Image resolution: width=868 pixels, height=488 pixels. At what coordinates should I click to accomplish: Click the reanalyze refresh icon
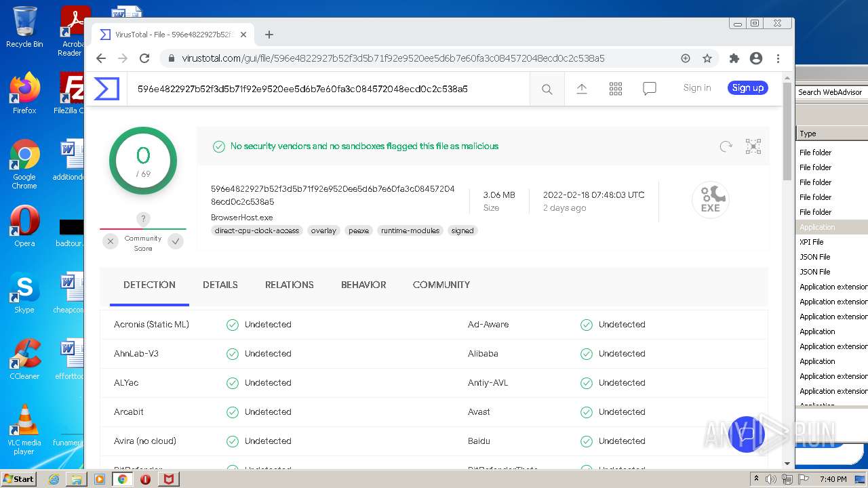click(726, 146)
